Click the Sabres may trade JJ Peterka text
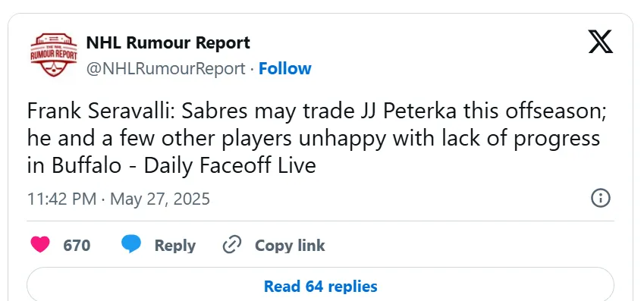 [x=319, y=112]
